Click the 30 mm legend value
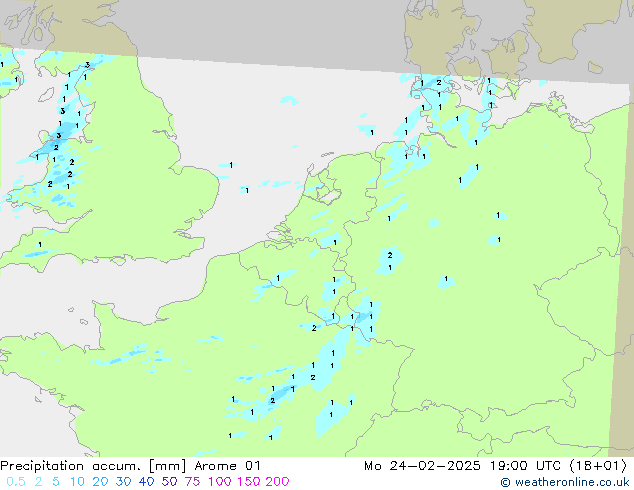 123,482
